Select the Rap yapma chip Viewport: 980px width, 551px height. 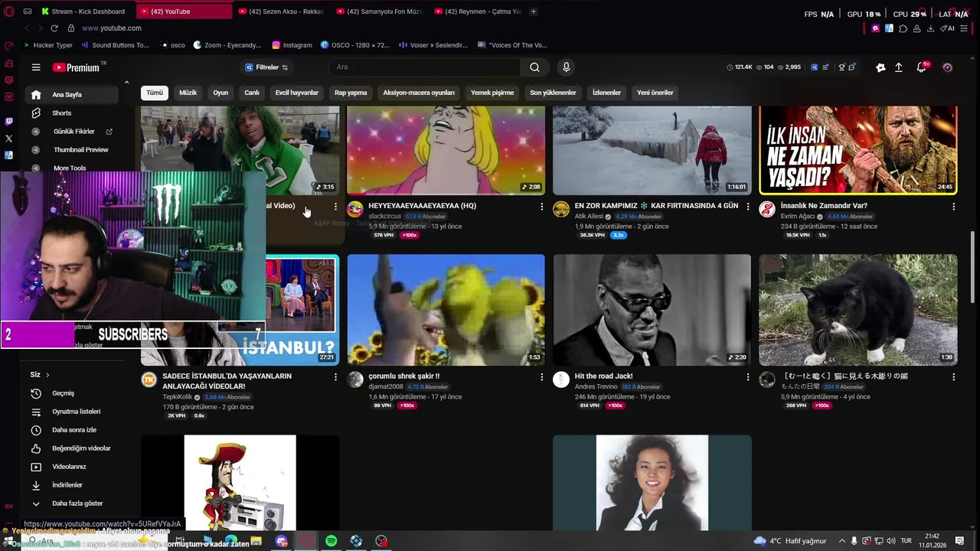pos(351,93)
